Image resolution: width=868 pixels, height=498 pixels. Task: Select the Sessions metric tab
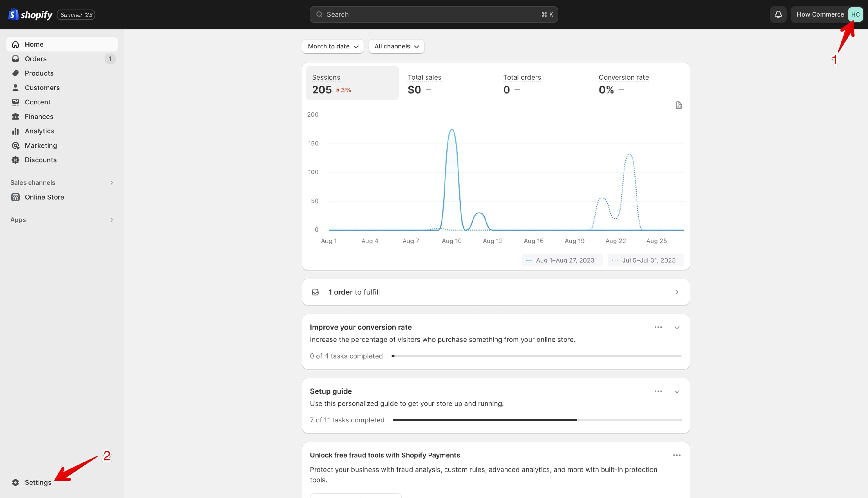pos(352,83)
